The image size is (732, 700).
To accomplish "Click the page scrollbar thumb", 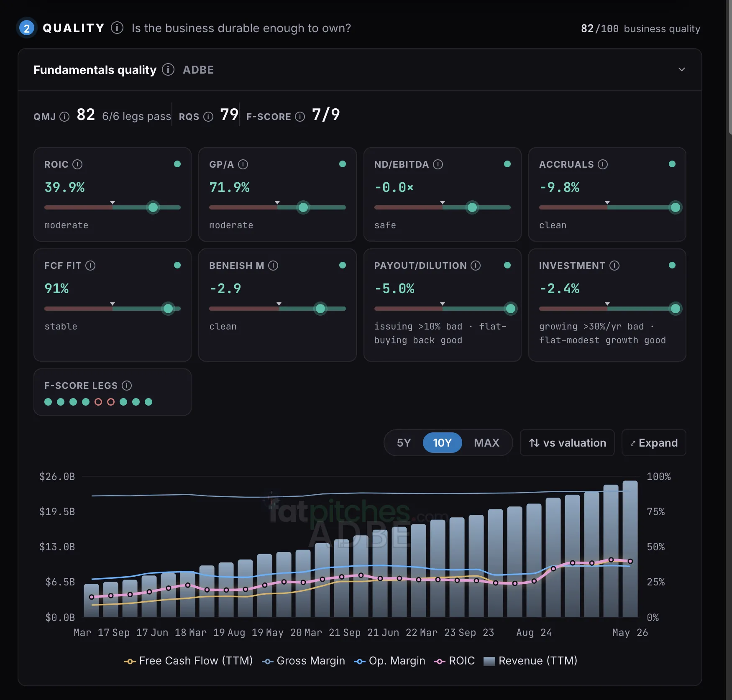I will coord(730,67).
